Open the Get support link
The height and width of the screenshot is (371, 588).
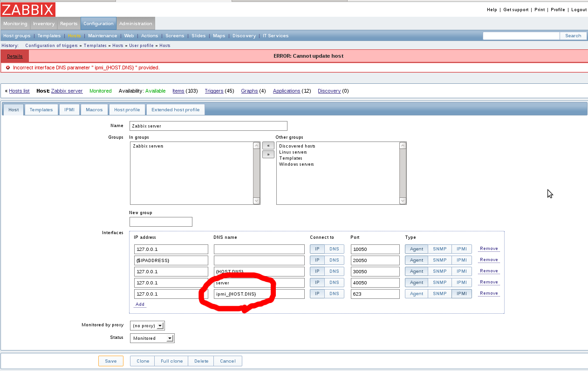516,10
